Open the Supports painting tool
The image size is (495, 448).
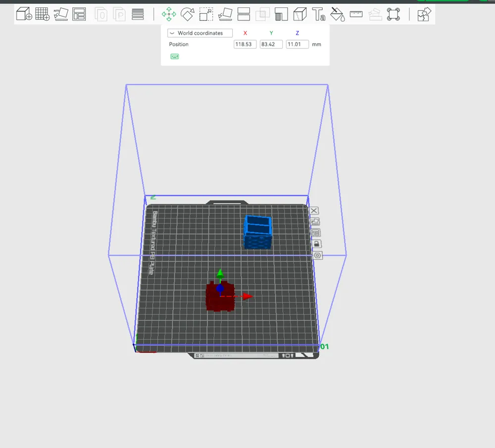tap(281, 14)
